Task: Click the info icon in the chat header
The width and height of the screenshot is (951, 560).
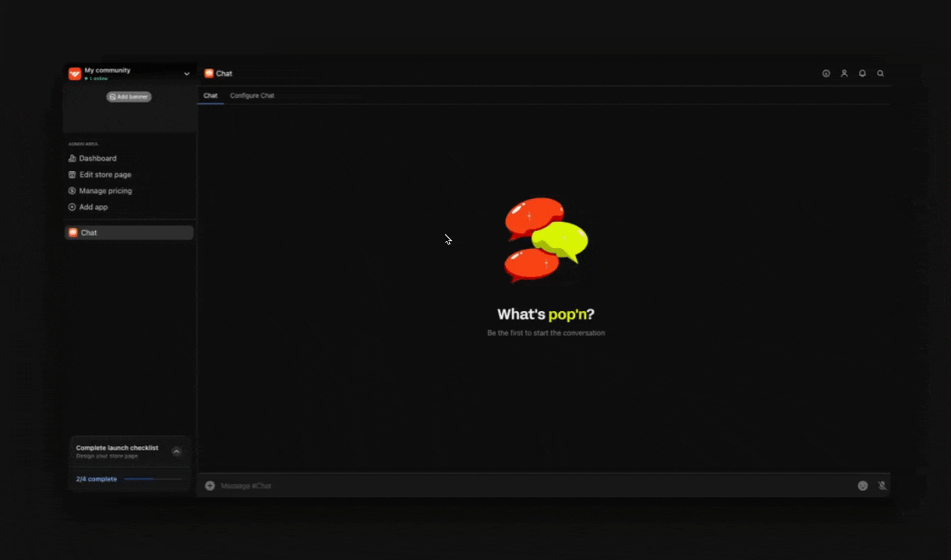Action: click(826, 73)
